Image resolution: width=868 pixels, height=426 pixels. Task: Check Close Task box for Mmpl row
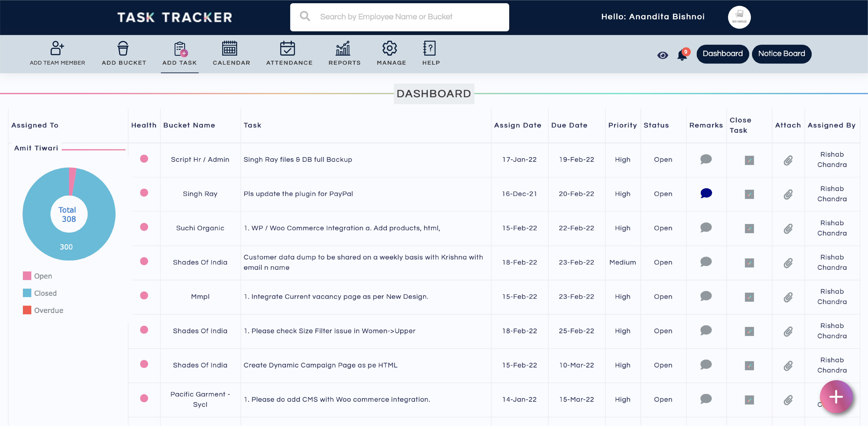tap(749, 297)
